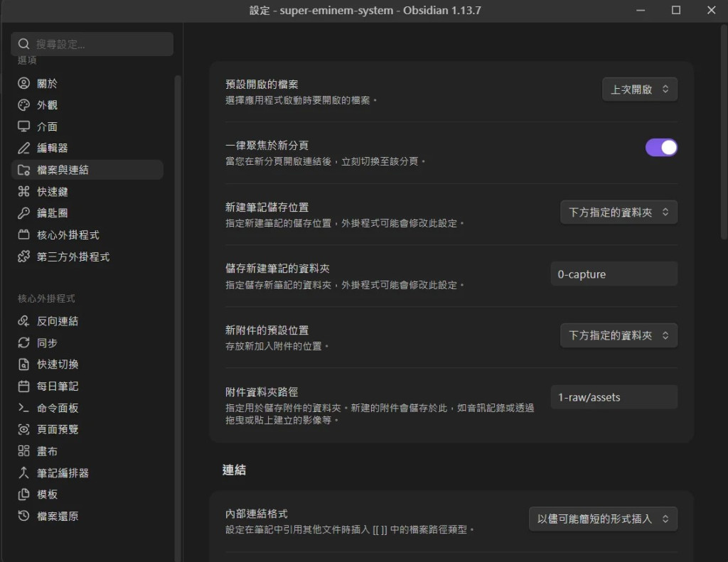Open the 外觀 settings tab

click(x=87, y=105)
